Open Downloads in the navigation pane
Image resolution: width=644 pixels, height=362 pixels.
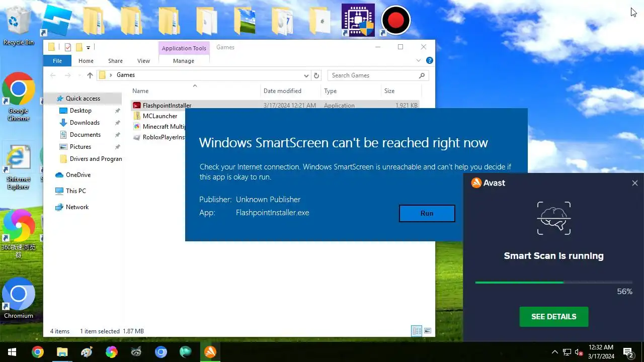pyautogui.click(x=85, y=123)
